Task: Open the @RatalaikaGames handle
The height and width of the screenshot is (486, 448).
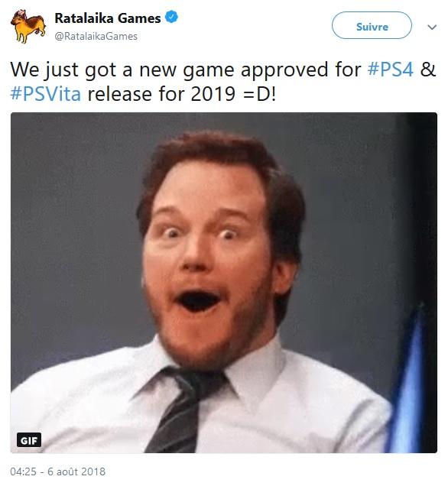Action: (x=96, y=37)
